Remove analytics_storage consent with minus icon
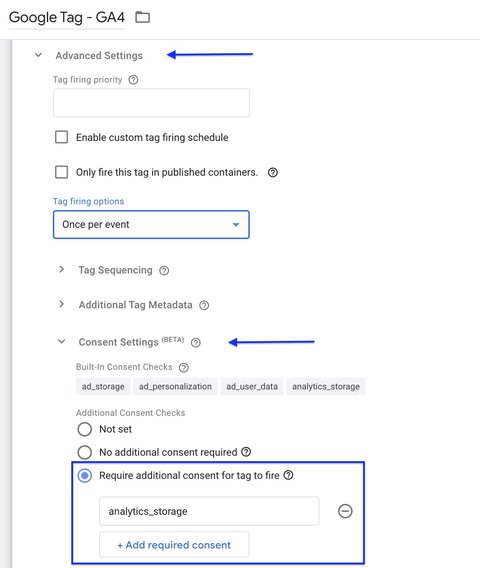This screenshot has height=568, width=480. 345,511
